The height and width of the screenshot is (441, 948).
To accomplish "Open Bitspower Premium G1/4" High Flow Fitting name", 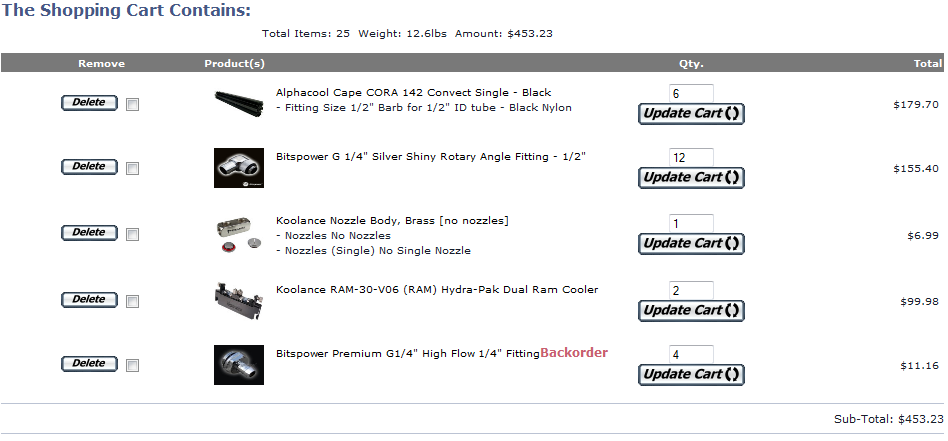I will [408, 354].
